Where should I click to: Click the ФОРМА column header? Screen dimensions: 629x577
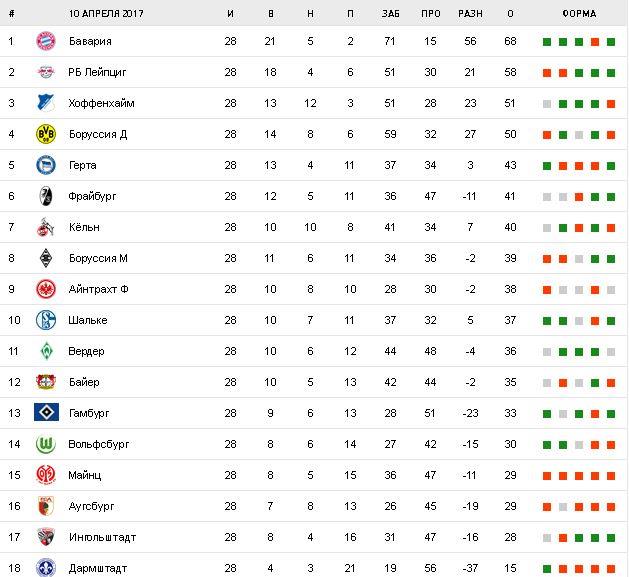[579, 14]
